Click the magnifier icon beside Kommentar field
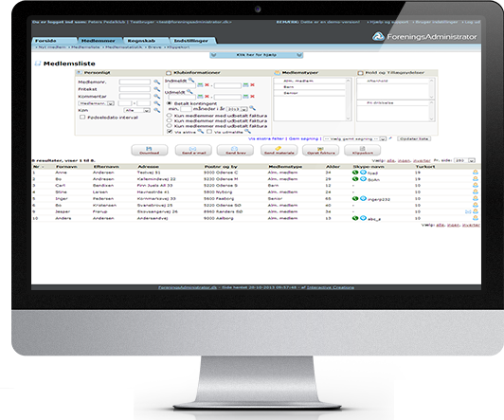 pyautogui.click(x=156, y=96)
